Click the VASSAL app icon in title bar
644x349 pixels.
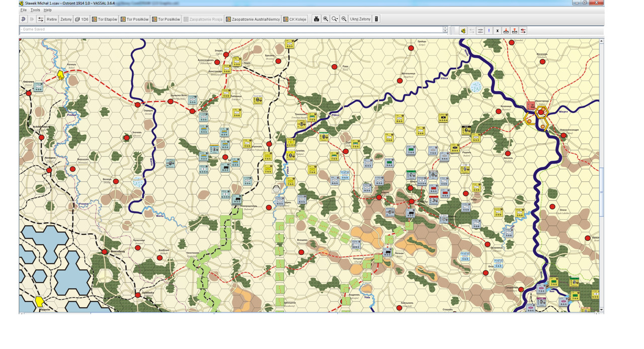coord(21,3)
